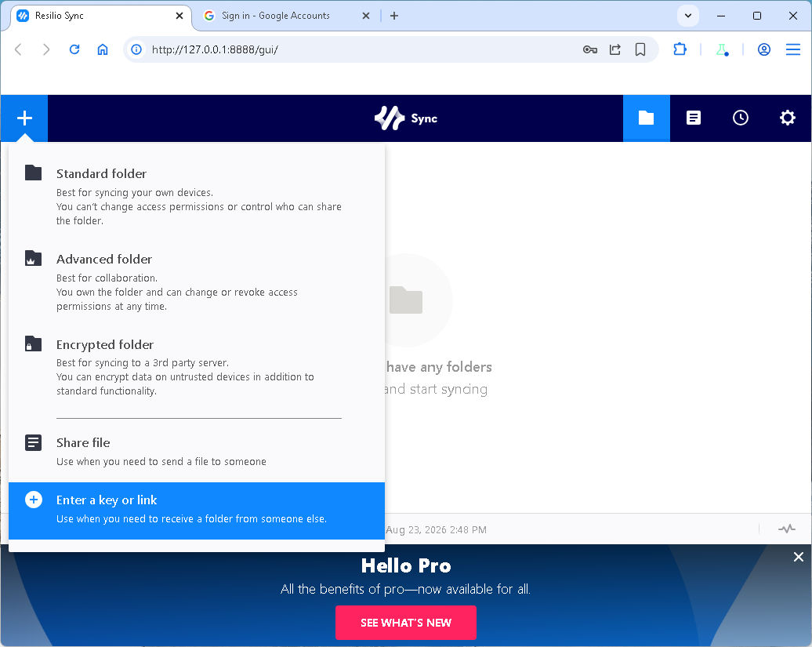Click the speed activity graph icon
This screenshot has width=812, height=647.
(x=787, y=529)
